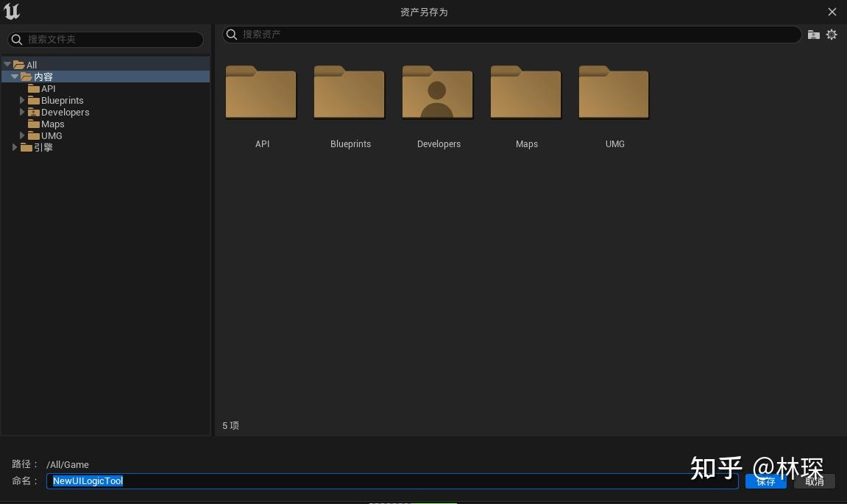Collapse the All root node
Viewport: 847px width, 504px height.
(x=7, y=65)
